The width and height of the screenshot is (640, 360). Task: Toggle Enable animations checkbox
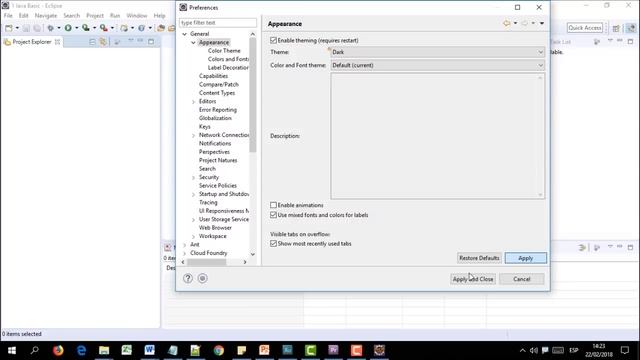[x=273, y=205]
